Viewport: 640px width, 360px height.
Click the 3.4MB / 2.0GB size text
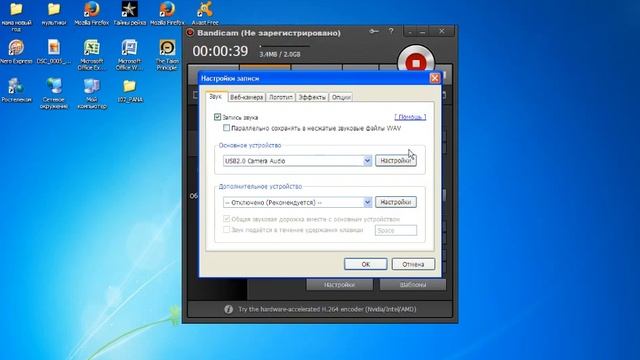280,54
